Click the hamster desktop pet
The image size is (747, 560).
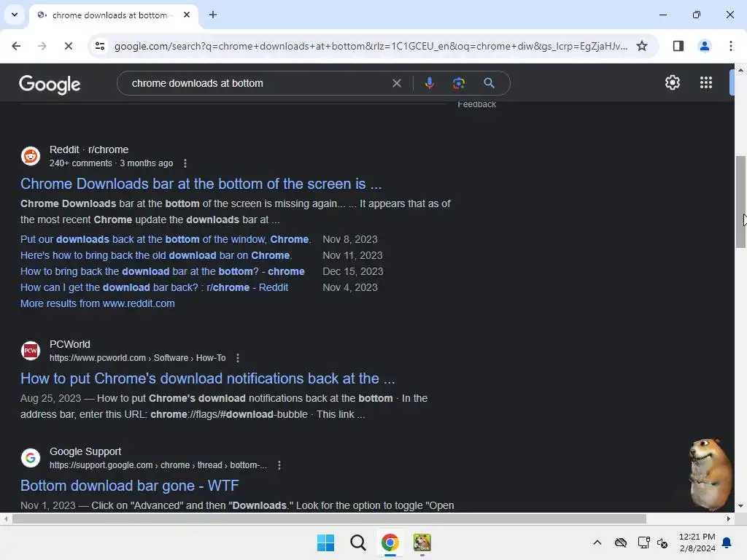709,474
